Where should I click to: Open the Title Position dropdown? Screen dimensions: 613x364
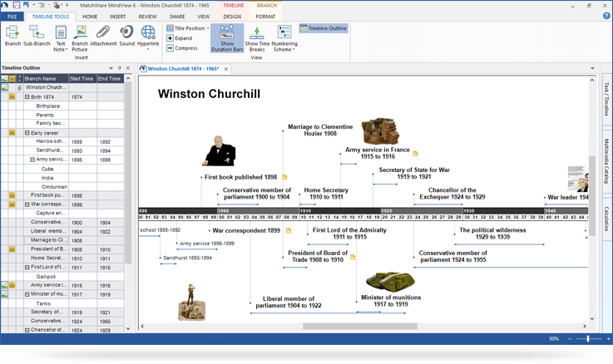(187, 28)
